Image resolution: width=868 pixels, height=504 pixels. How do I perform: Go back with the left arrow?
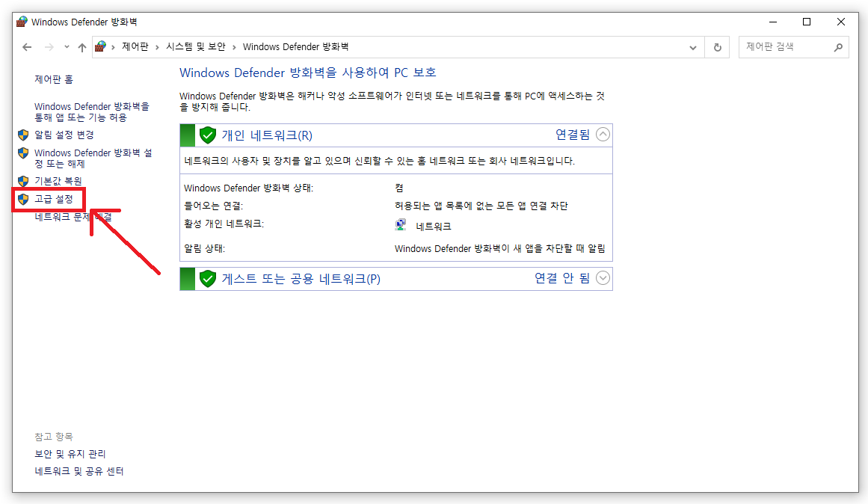[27, 47]
